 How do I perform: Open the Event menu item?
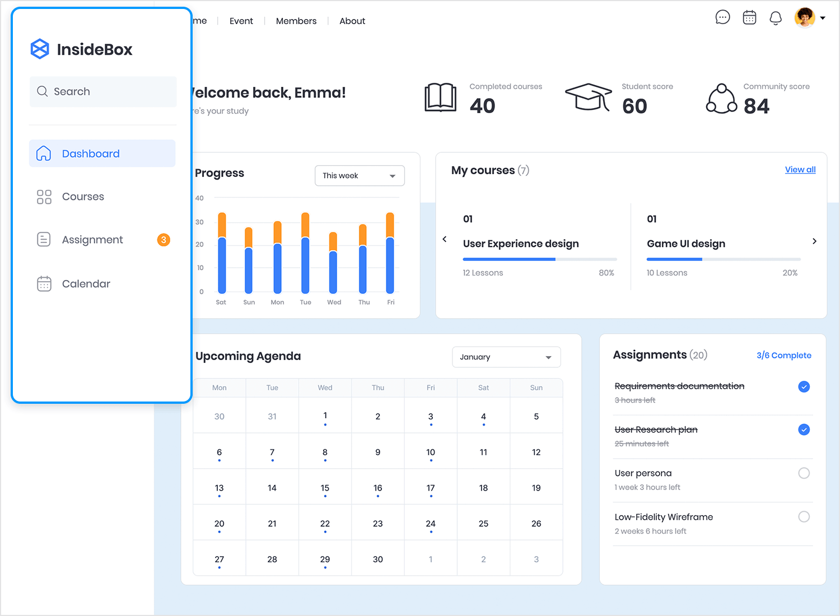click(241, 21)
